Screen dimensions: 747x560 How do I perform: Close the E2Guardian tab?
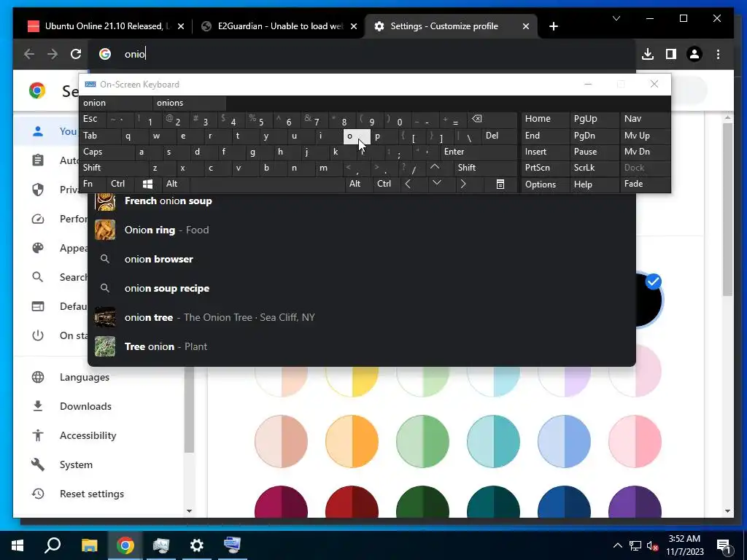click(x=354, y=26)
